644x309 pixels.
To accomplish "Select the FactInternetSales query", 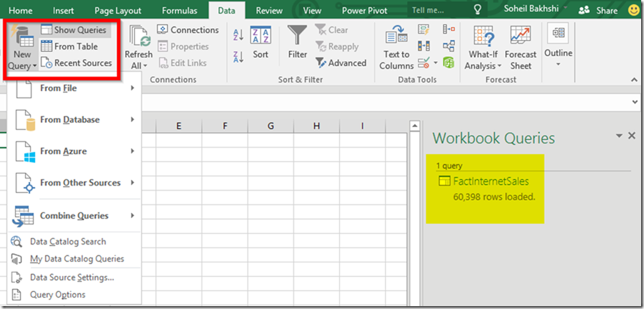I will pyautogui.click(x=491, y=181).
